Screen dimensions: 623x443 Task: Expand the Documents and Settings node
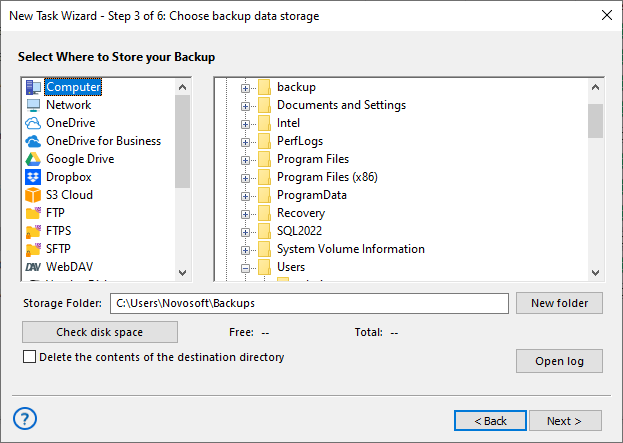(x=245, y=106)
